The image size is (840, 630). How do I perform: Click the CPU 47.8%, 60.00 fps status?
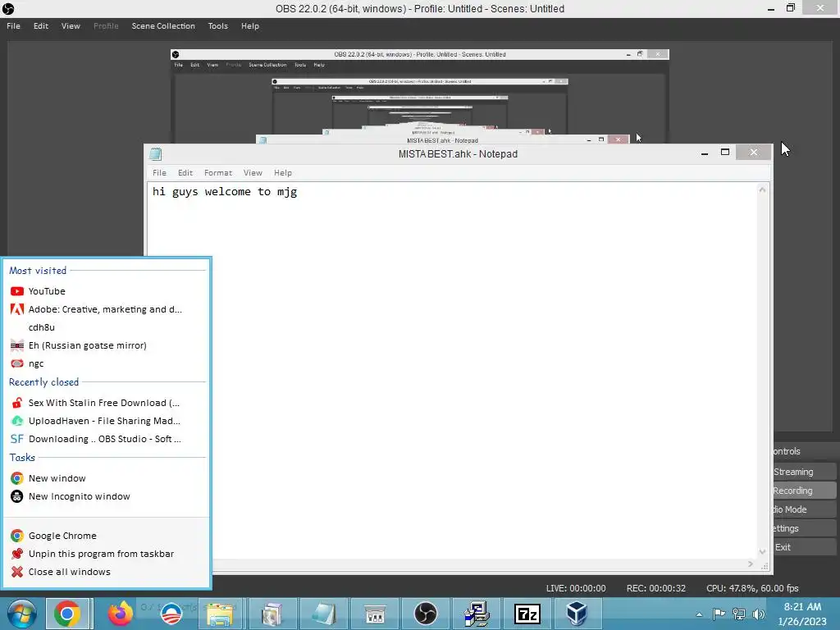(x=752, y=588)
